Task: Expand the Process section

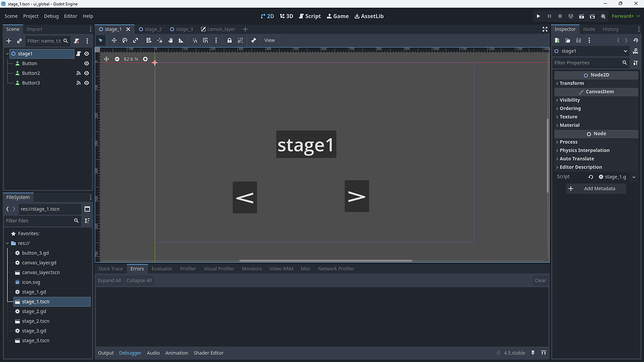Action: click(x=596, y=142)
